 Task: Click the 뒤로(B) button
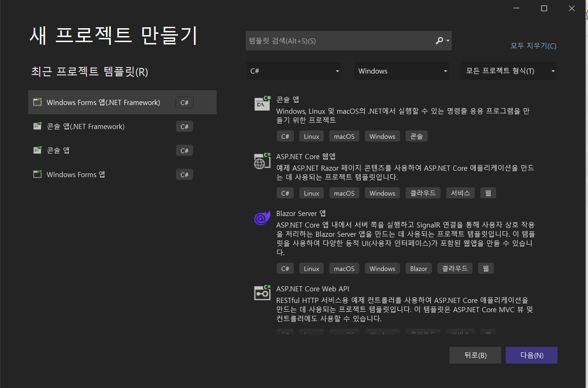(475, 355)
